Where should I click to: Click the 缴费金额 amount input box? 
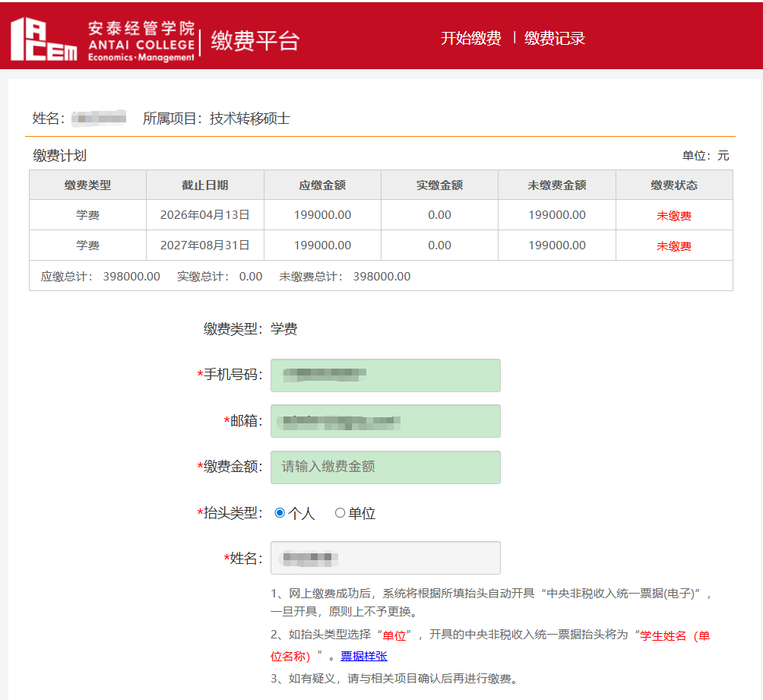click(385, 467)
